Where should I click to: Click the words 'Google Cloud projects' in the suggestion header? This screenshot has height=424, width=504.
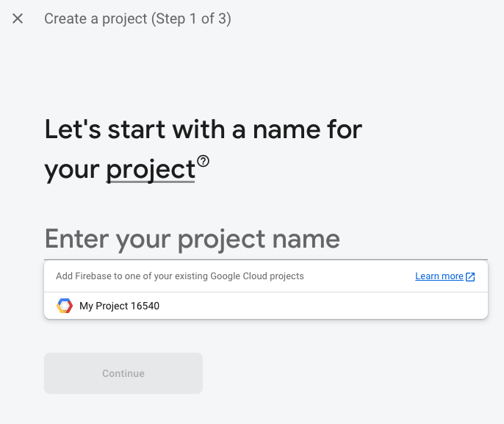point(257,276)
